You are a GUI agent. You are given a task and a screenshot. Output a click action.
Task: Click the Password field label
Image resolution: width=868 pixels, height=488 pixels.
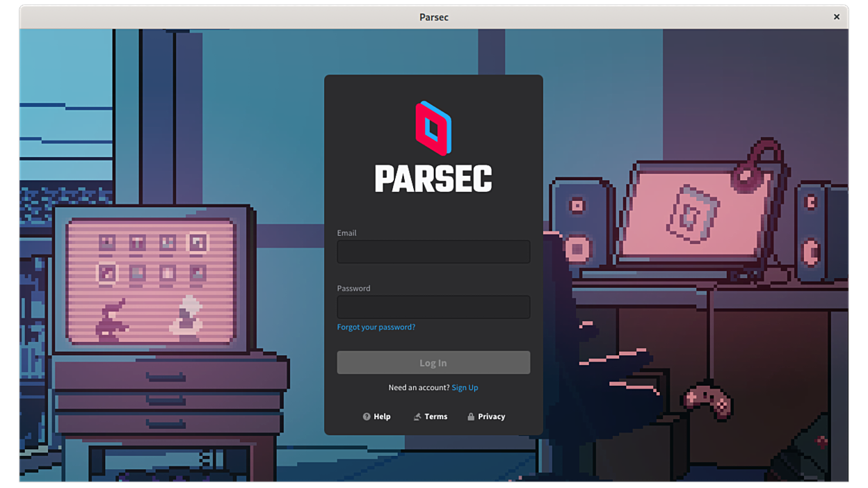(354, 288)
